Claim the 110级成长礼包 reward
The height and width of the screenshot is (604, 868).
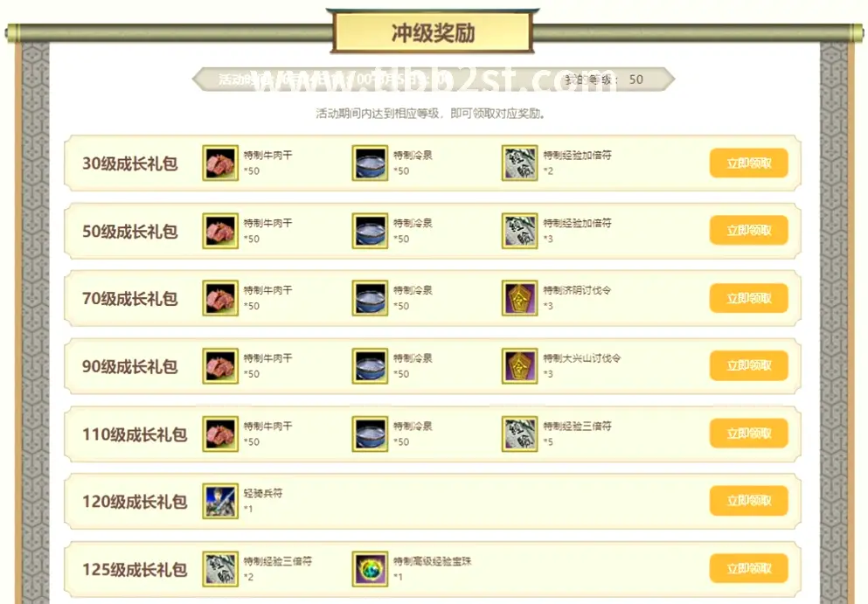[x=748, y=434]
